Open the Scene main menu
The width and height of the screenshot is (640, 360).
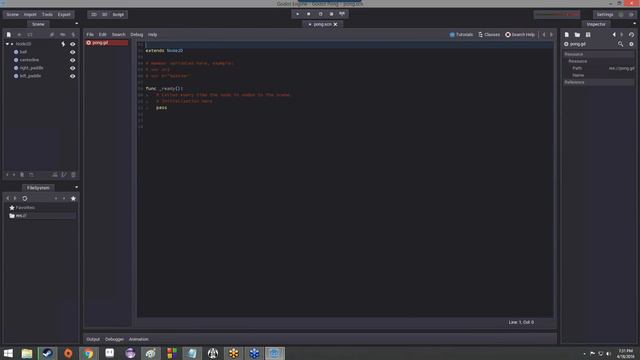[x=12, y=14]
